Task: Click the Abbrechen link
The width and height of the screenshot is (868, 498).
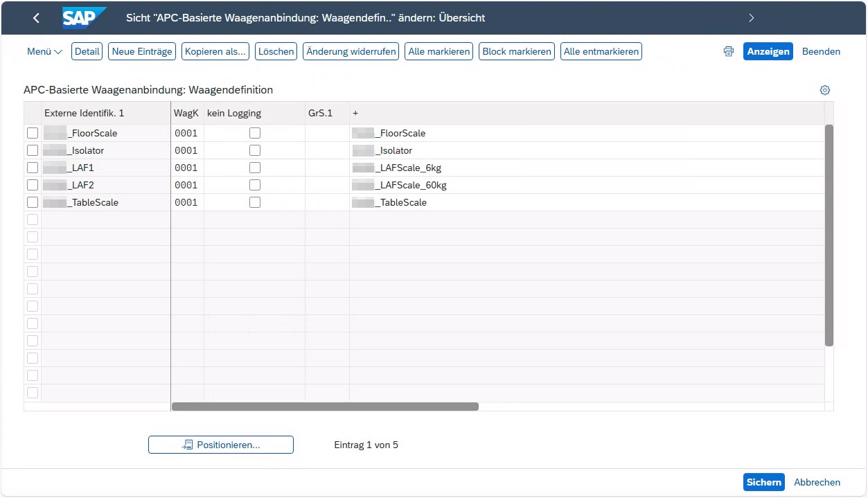Action: click(x=817, y=482)
